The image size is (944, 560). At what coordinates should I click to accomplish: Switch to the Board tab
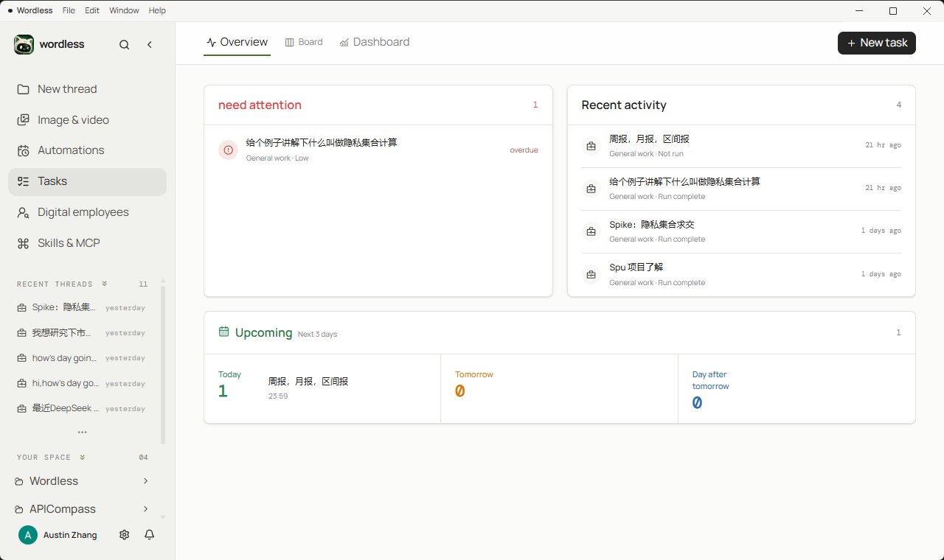304,42
